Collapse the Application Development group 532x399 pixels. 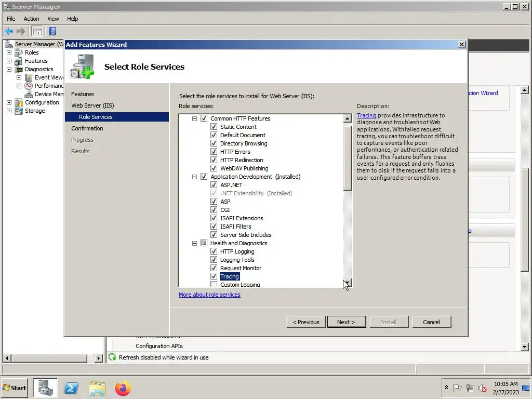click(194, 177)
